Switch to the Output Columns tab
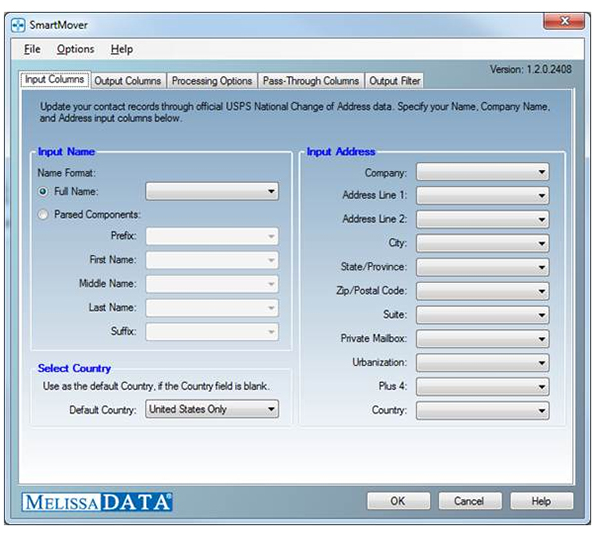This screenshot has height=538, width=600. pos(128,81)
